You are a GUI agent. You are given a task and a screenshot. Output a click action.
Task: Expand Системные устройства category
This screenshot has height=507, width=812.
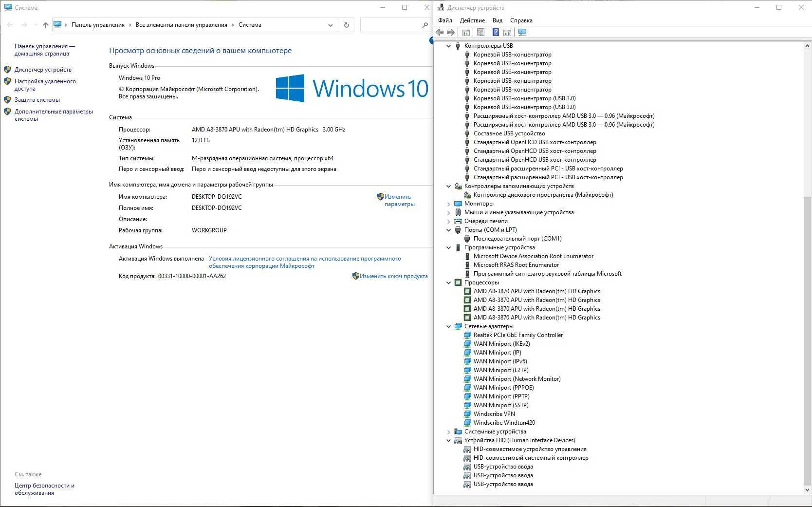click(449, 432)
